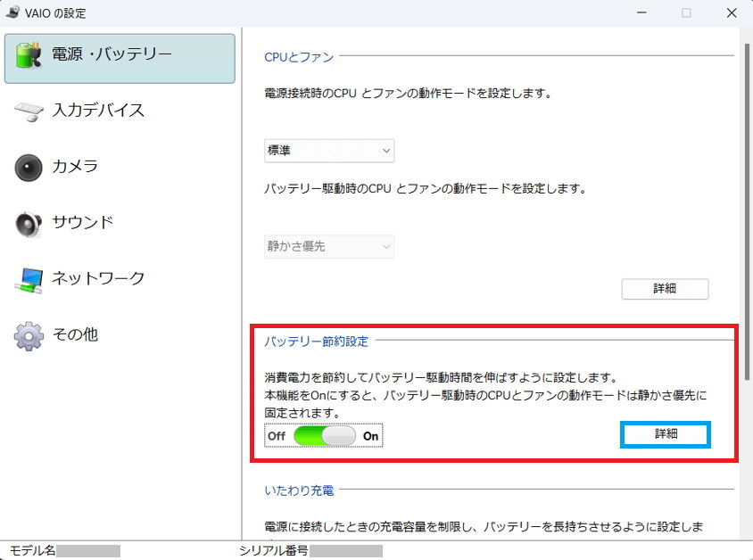Click the speaker icon for サウンド
This screenshot has height=560, width=753.
28,224
